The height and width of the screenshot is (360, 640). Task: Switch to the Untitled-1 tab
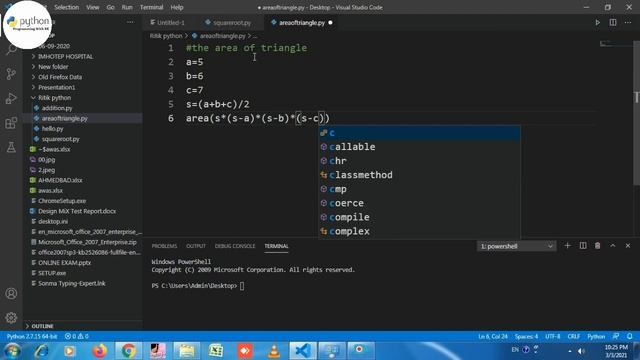(167, 22)
